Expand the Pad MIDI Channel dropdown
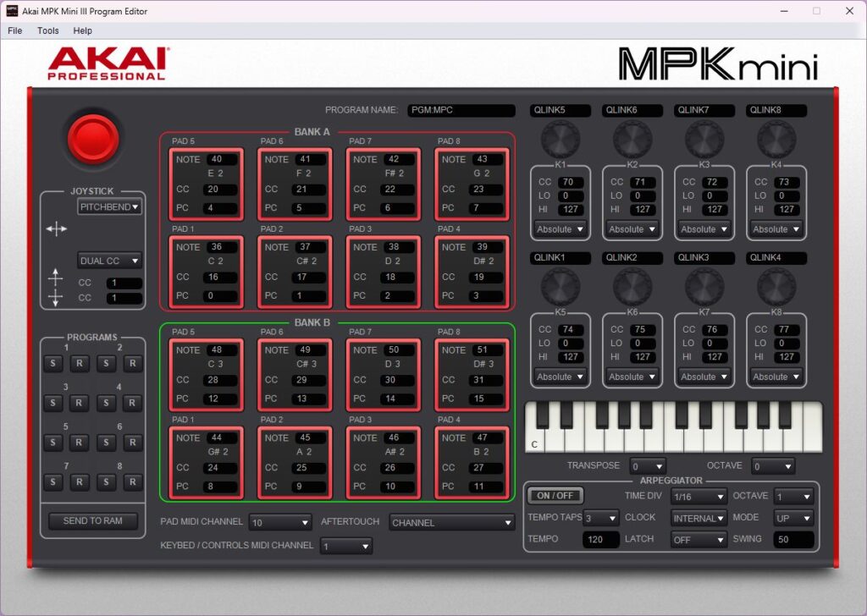The width and height of the screenshot is (867, 616). click(x=280, y=523)
